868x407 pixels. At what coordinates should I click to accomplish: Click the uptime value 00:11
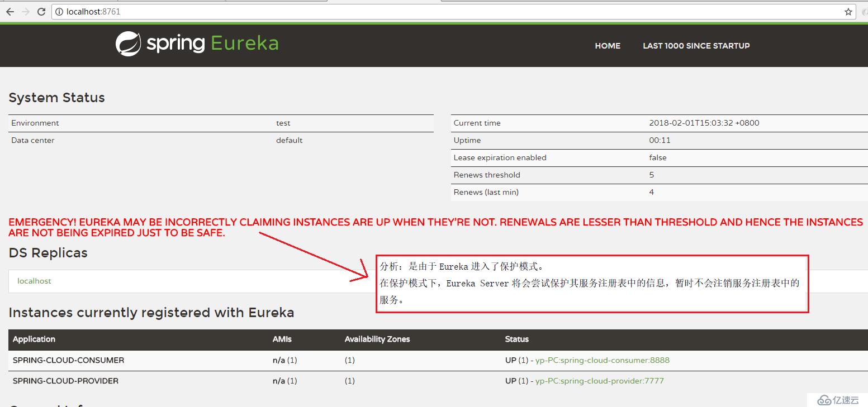point(660,140)
